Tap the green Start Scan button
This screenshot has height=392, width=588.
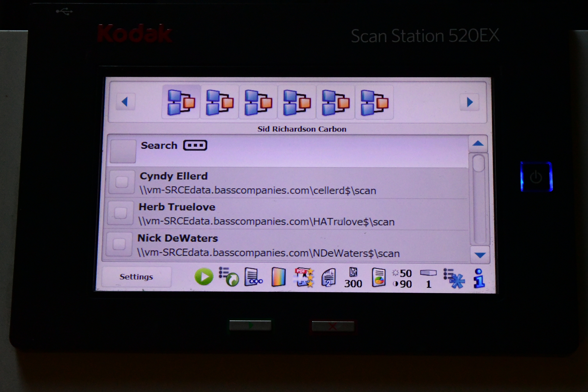tap(204, 277)
